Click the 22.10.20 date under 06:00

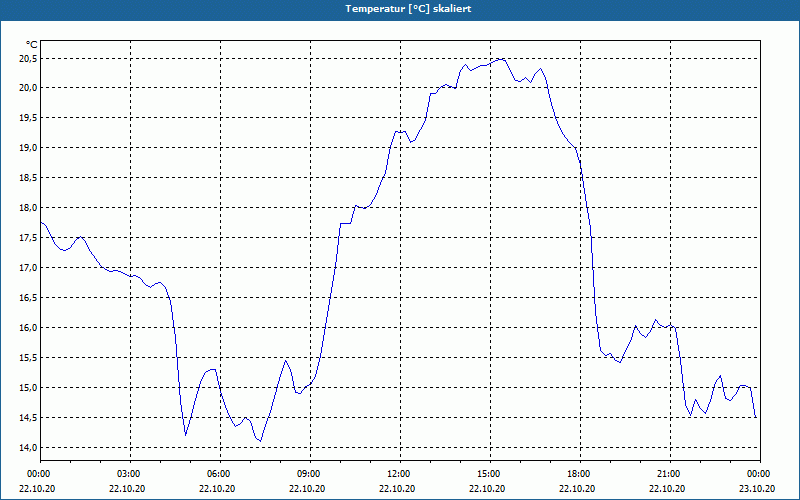pos(217,488)
